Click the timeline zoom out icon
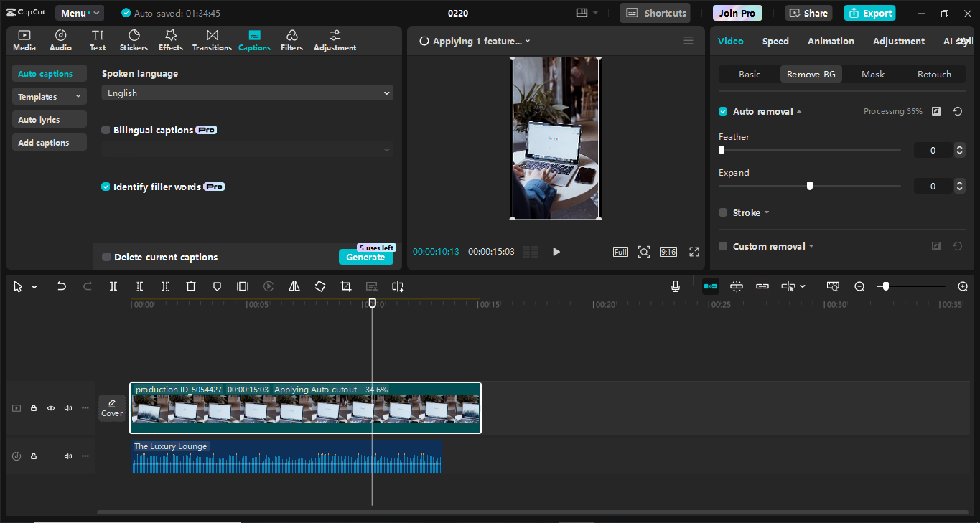The width and height of the screenshot is (980, 523). (859, 286)
